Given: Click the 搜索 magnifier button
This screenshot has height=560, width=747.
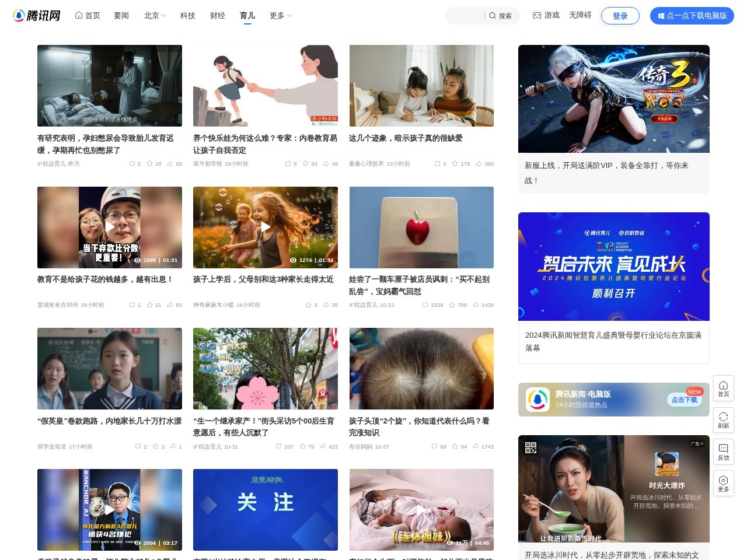Looking at the screenshot, I should (x=501, y=16).
